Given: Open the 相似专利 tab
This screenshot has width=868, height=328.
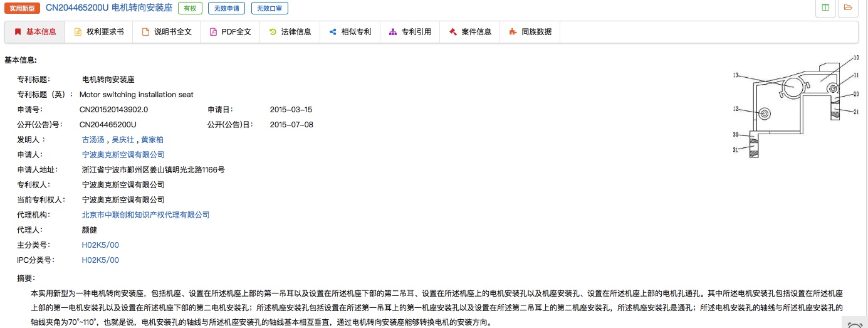Looking at the screenshot, I should (x=350, y=32).
